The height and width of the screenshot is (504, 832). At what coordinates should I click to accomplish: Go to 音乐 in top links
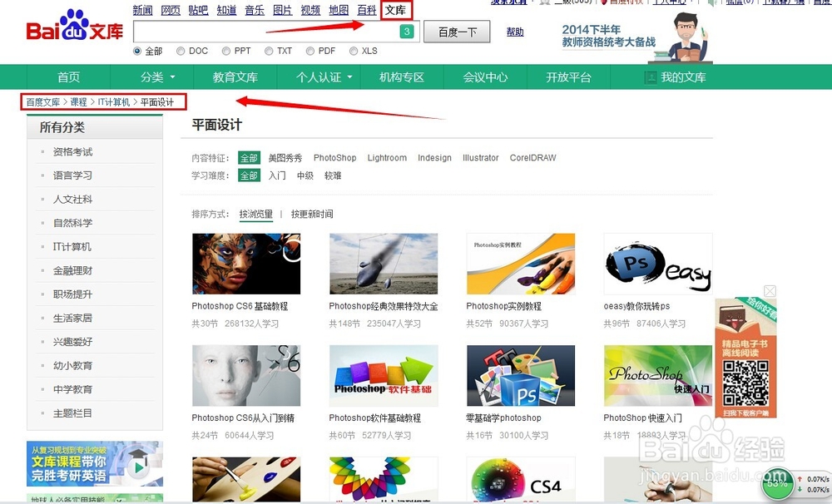[255, 10]
